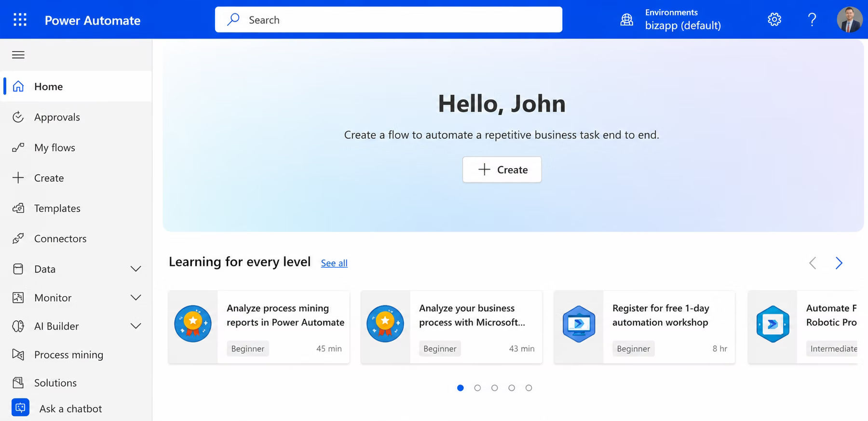Click the Connectors plug icon

[x=18, y=238]
